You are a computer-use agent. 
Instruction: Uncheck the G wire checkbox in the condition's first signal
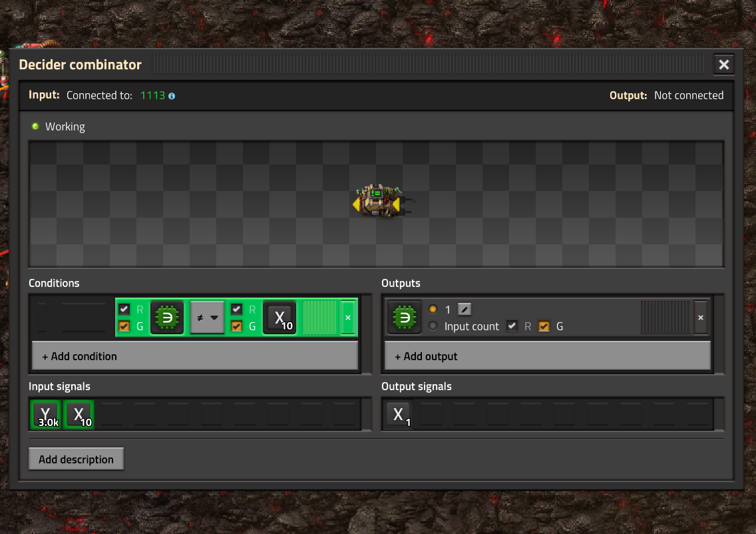(x=124, y=326)
